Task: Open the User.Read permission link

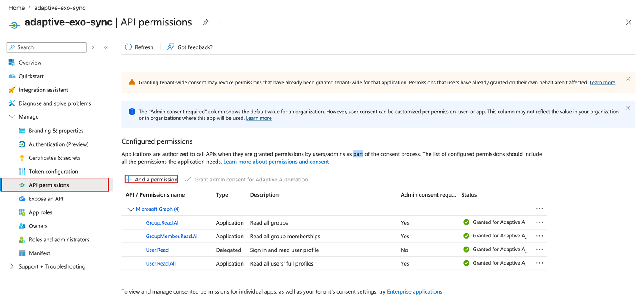Action: click(157, 250)
